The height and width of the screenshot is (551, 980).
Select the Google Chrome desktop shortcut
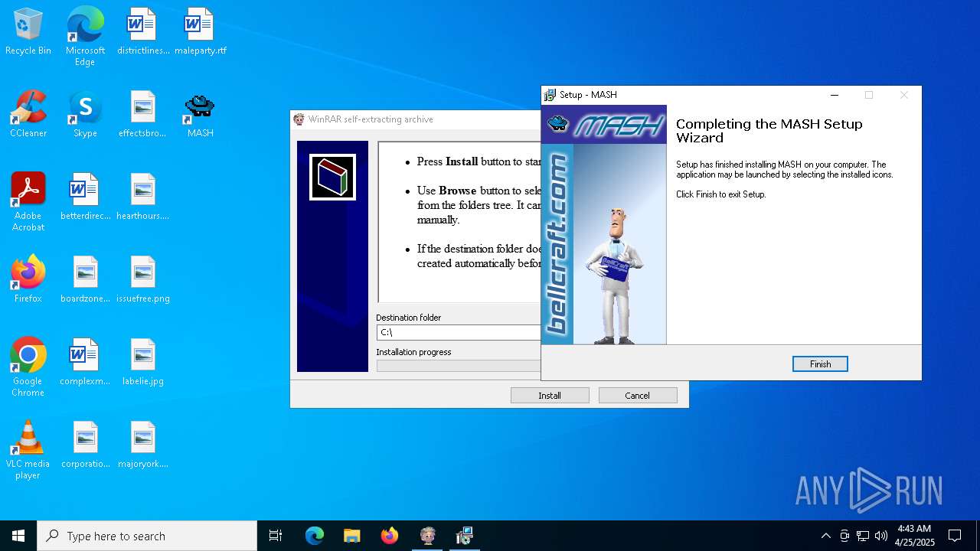click(x=28, y=367)
